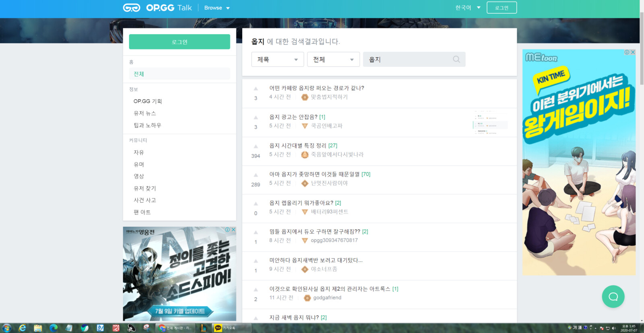This screenshot has width=644, height=333.
Task: Click the volume icon in system tray
Action: pyautogui.click(x=614, y=328)
